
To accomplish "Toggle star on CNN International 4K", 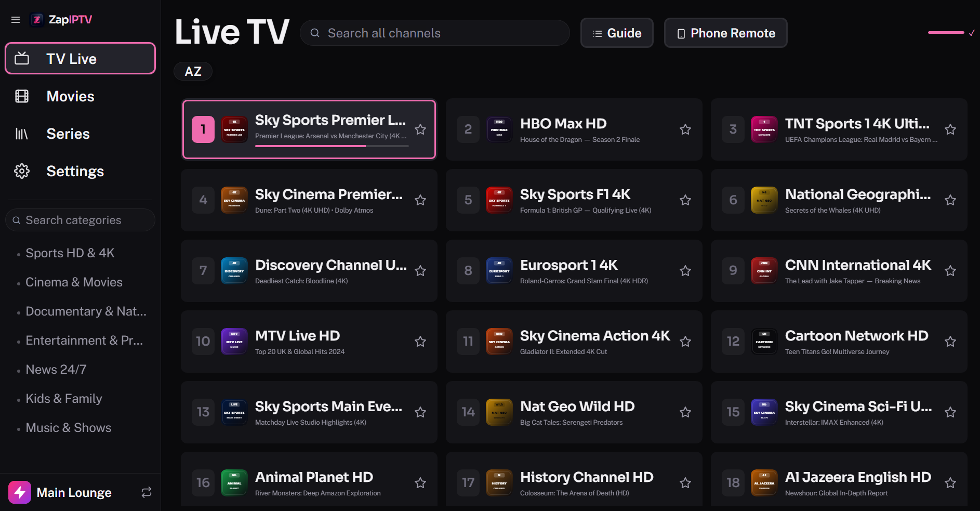I will point(950,271).
